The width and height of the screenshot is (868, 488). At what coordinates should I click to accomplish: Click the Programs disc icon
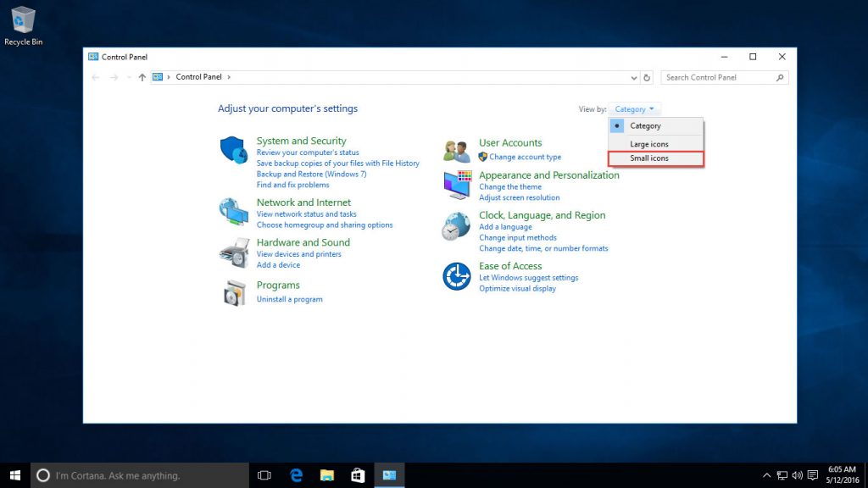pos(234,292)
